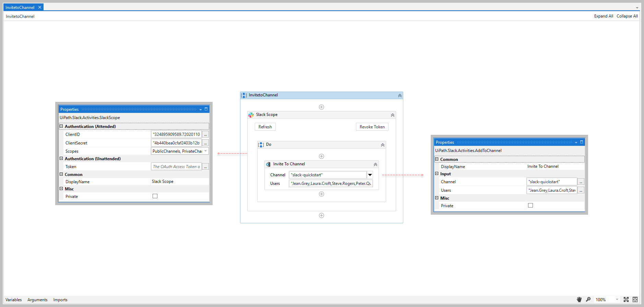Click the Slack Scope activity logo icon

251,115
